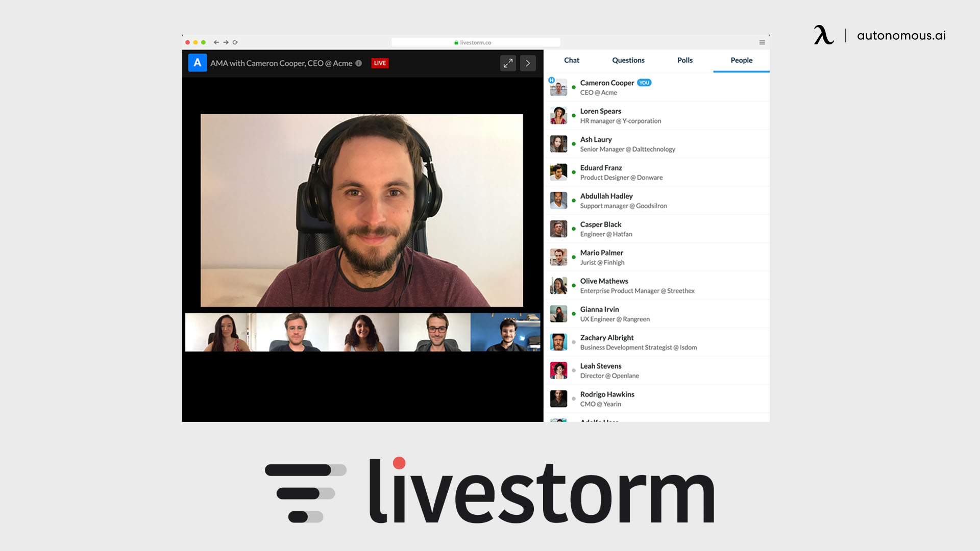Viewport: 980px width, 551px height.
Task: Click Casper Black's avatar
Action: [x=558, y=229]
